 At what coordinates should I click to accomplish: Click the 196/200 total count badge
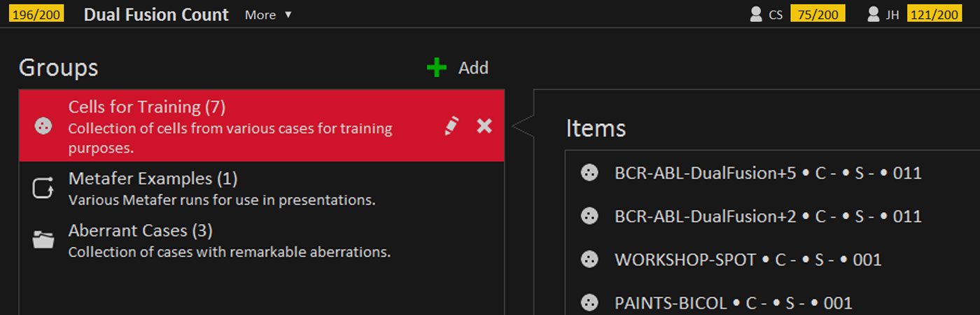click(x=37, y=14)
